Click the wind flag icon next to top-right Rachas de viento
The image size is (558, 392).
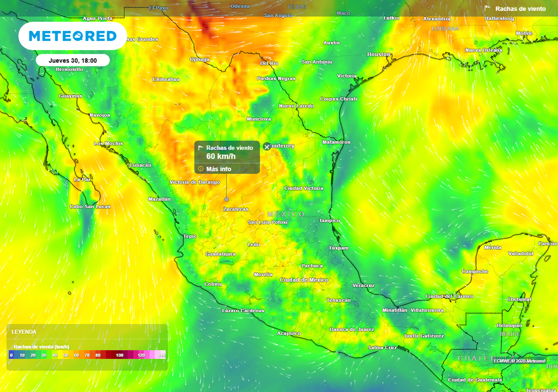pos(488,8)
